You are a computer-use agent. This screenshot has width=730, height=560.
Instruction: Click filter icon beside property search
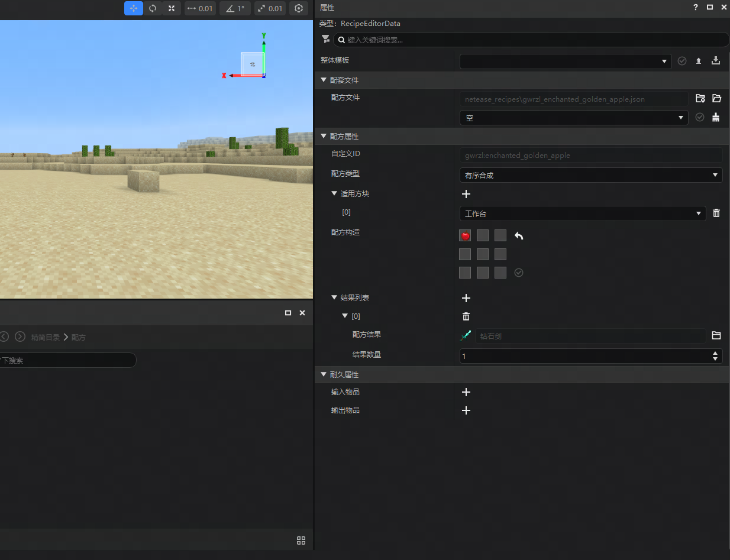click(x=325, y=39)
